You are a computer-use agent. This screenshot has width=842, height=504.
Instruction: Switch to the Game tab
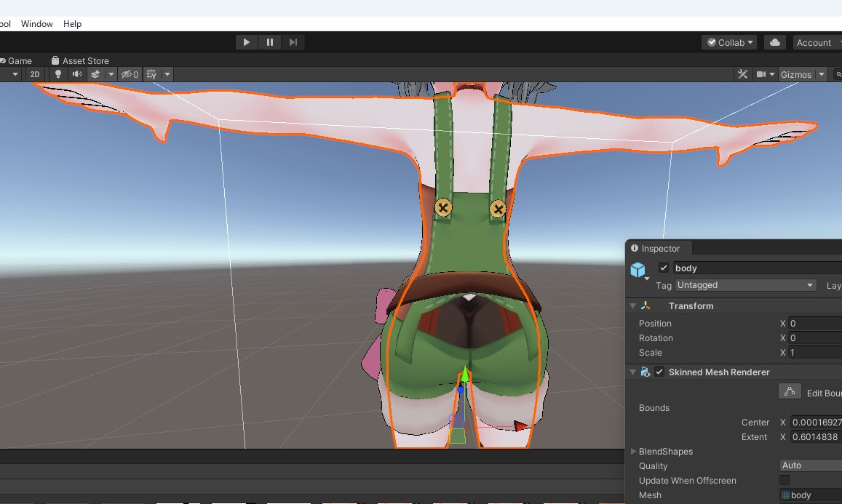tap(17, 60)
